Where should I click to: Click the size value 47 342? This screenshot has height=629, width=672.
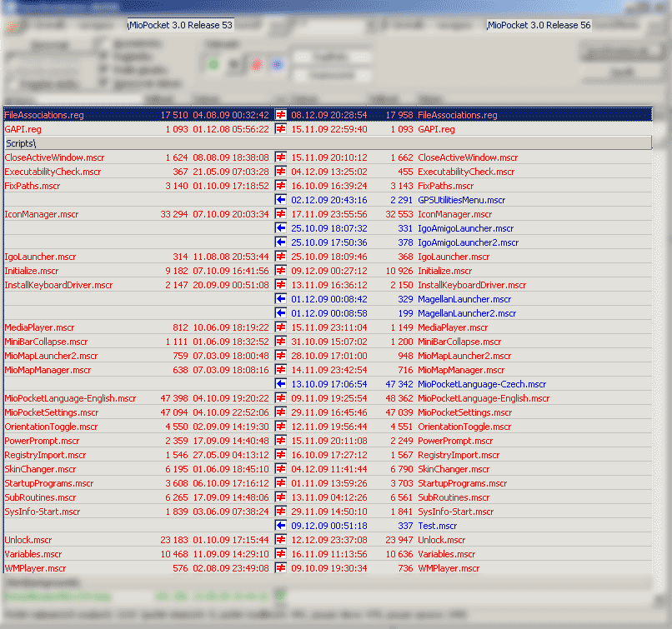[399, 384]
